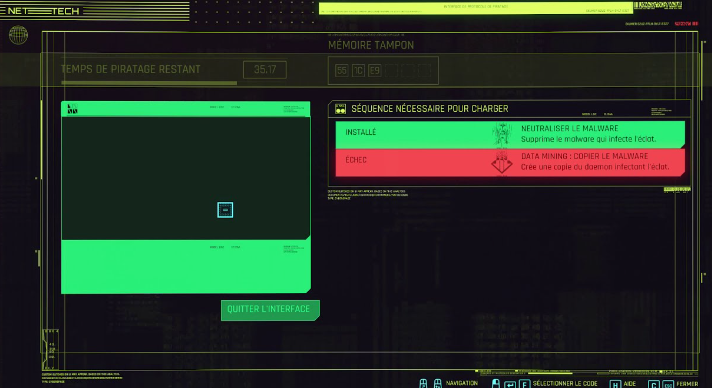Click the Mémoire tampon heading
712x388 pixels.
coord(371,45)
